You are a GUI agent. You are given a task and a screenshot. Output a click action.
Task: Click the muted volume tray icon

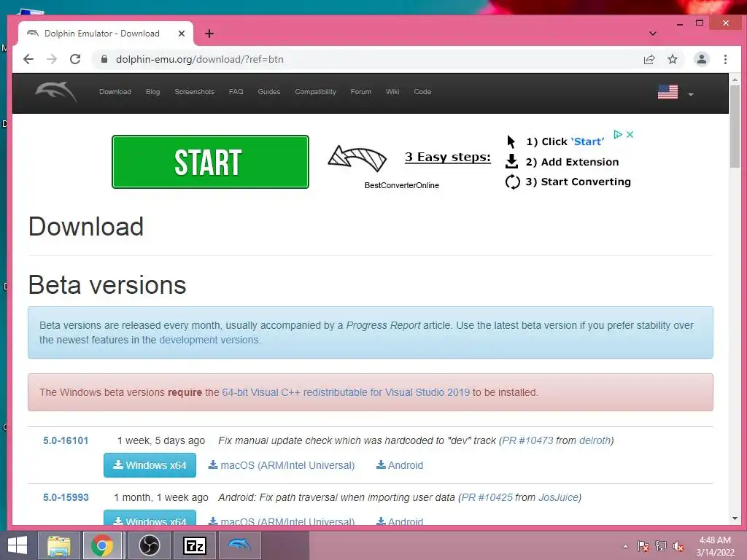point(678,546)
